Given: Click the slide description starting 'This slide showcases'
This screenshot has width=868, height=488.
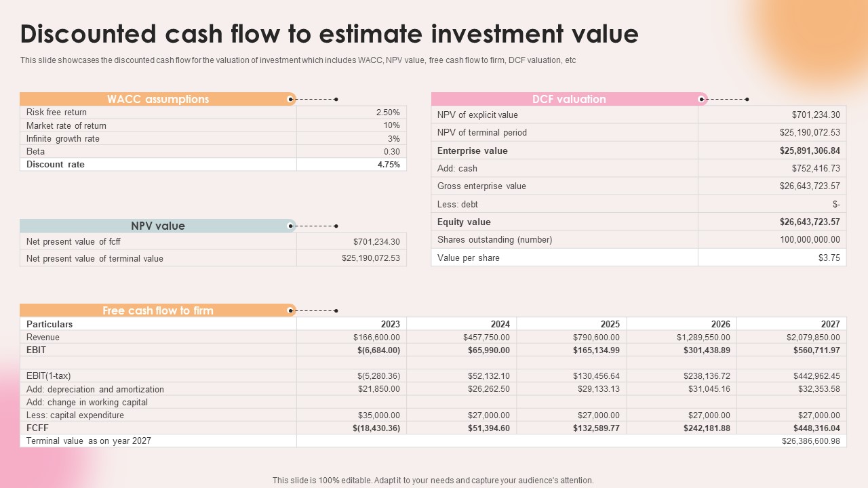Looking at the screenshot, I should point(298,60).
